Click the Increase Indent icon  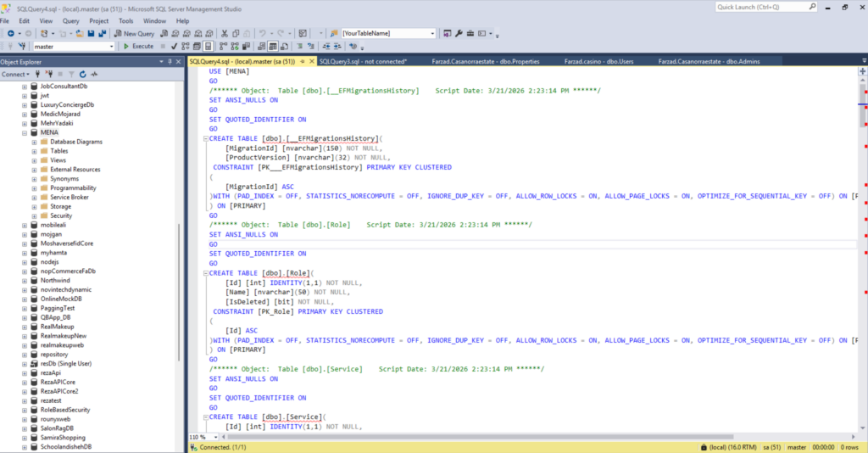pyautogui.click(x=337, y=47)
